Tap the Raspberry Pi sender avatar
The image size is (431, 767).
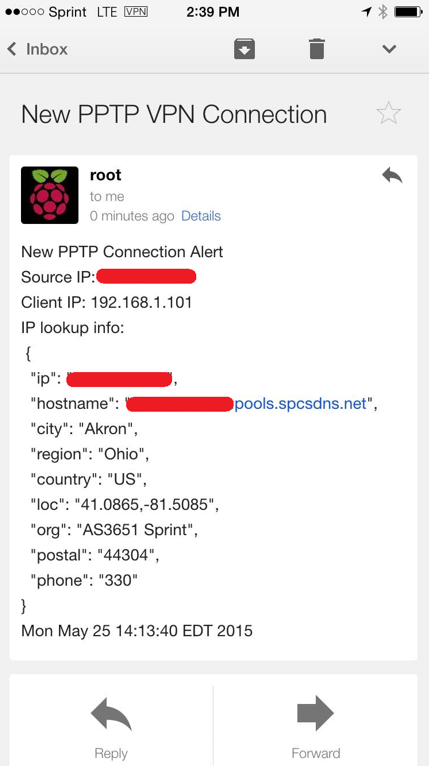coord(49,195)
